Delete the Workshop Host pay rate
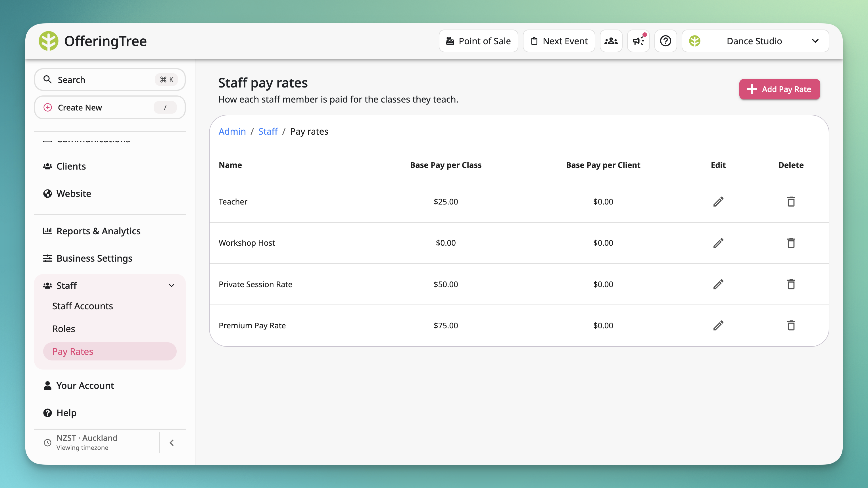Viewport: 868px width, 488px height. [791, 243]
